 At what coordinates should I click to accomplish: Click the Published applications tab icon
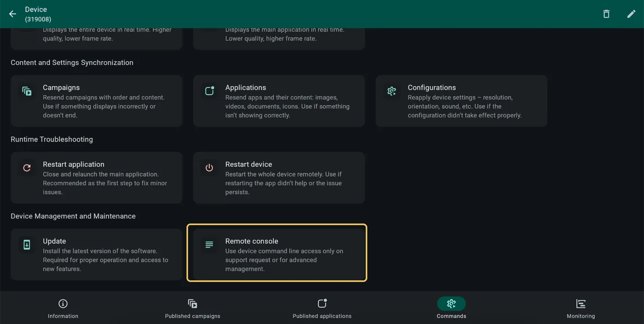pos(322,303)
